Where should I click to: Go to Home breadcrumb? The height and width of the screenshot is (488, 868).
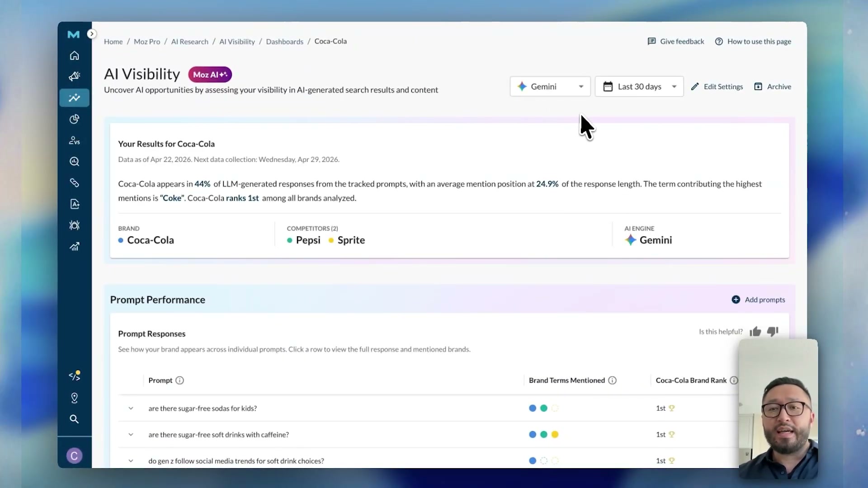click(x=113, y=42)
